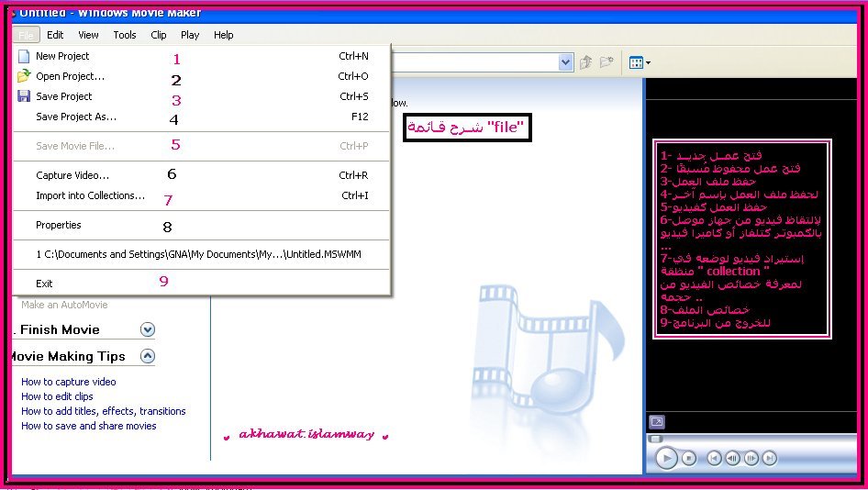Image resolution: width=868 pixels, height=490 pixels.
Task: Open the Play menu
Action: 190,35
